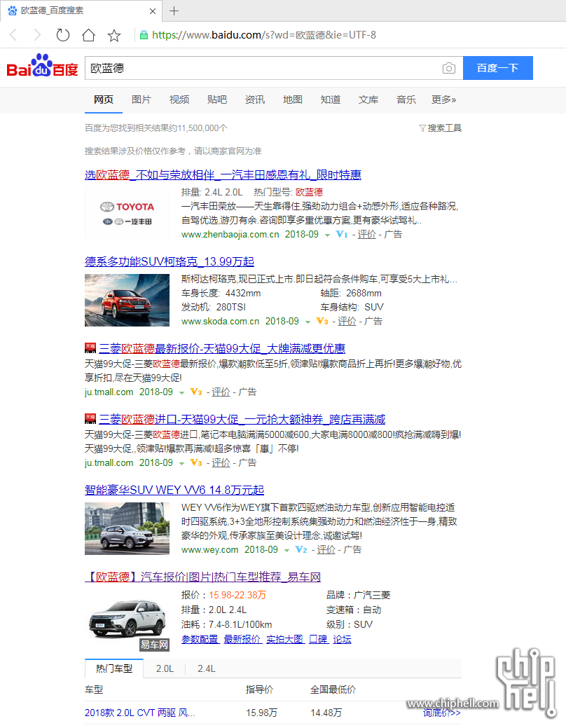Click the browser back arrow
Image resolution: width=566 pixels, height=728 pixels.
pyautogui.click(x=13, y=35)
